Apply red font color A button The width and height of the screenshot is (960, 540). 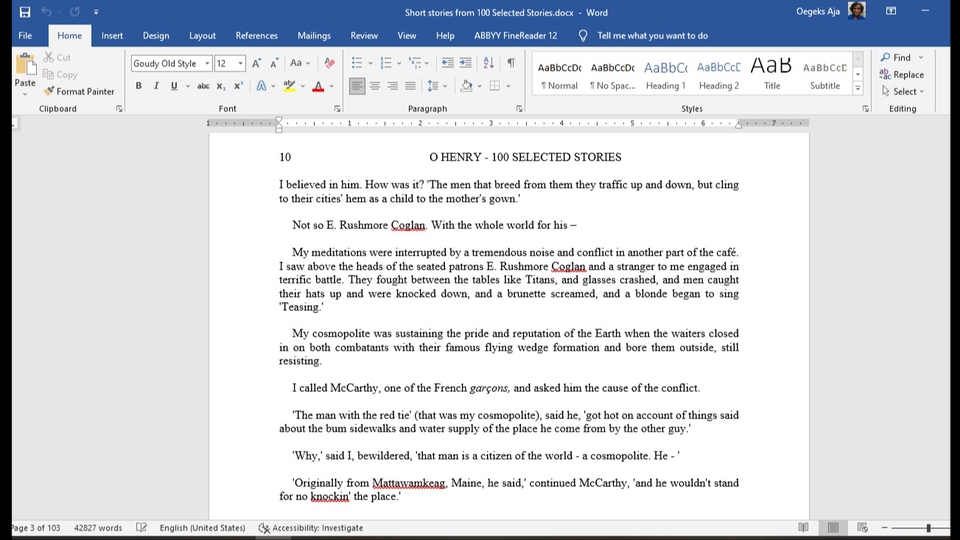point(318,86)
